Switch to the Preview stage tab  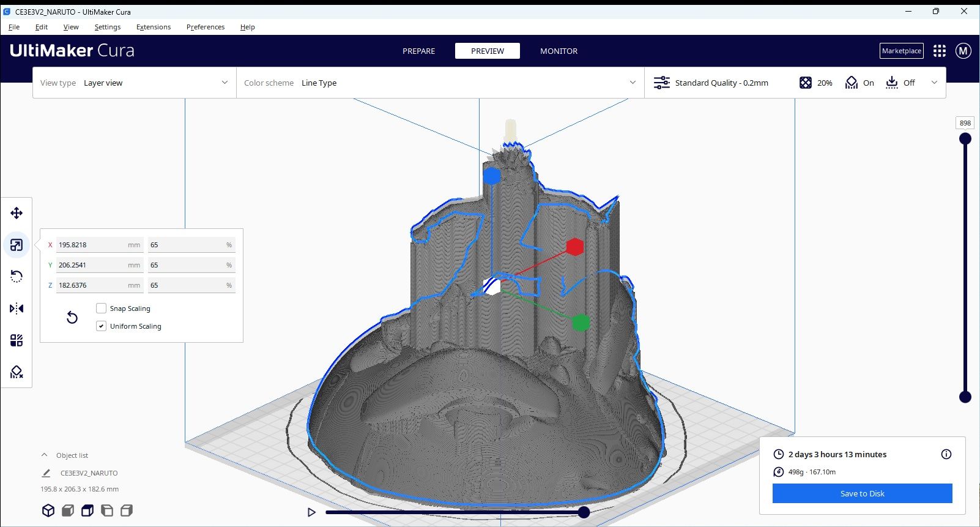point(488,51)
